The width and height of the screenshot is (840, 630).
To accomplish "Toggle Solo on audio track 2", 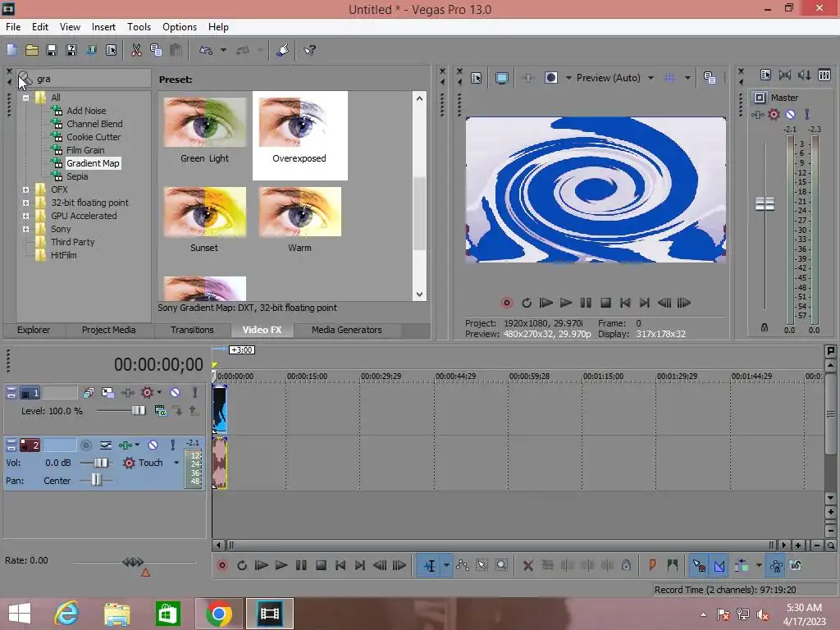I will coord(172,445).
